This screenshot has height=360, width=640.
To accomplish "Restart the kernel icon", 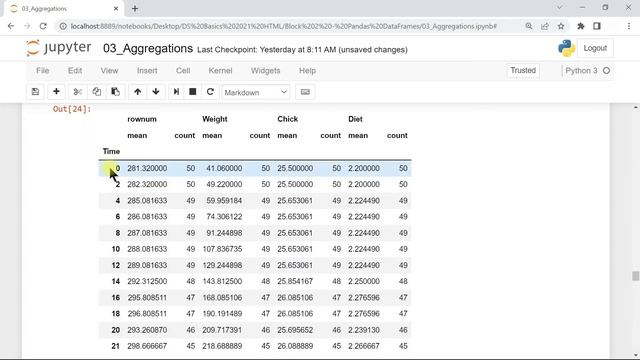I will point(210,92).
